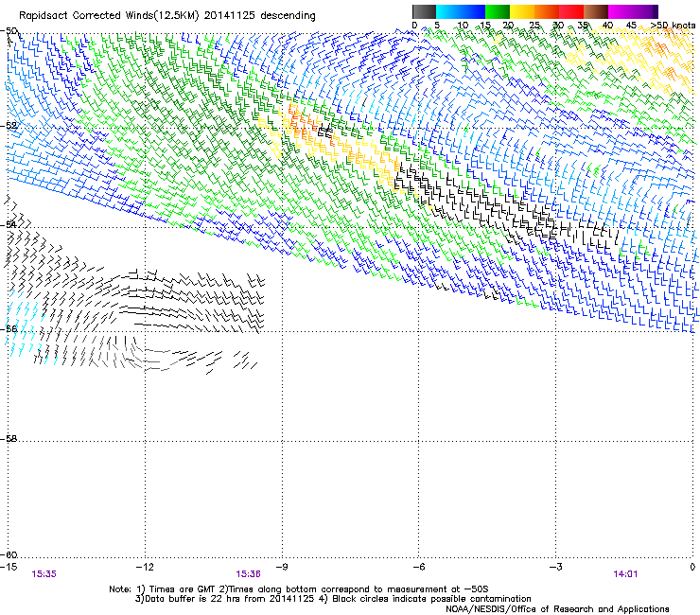Screen dimensions: 700x615
Task: Click the legend tick label '25'
Action: point(534,26)
